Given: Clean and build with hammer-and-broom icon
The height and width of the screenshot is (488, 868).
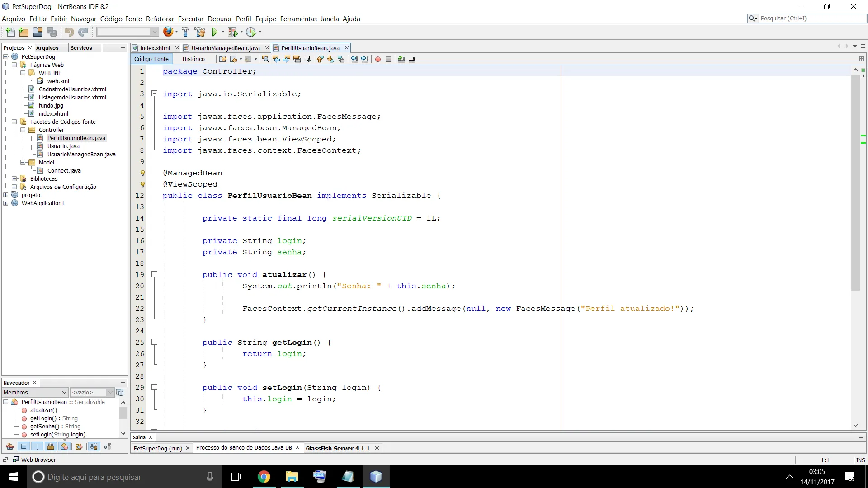Looking at the screenshot, I should click(x=200, y=32).
